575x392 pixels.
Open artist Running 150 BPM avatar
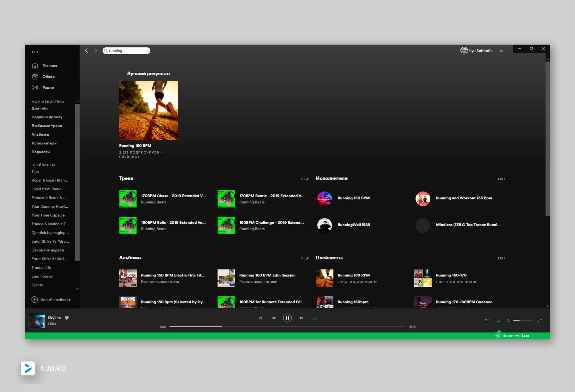click(x=325, y=198)
